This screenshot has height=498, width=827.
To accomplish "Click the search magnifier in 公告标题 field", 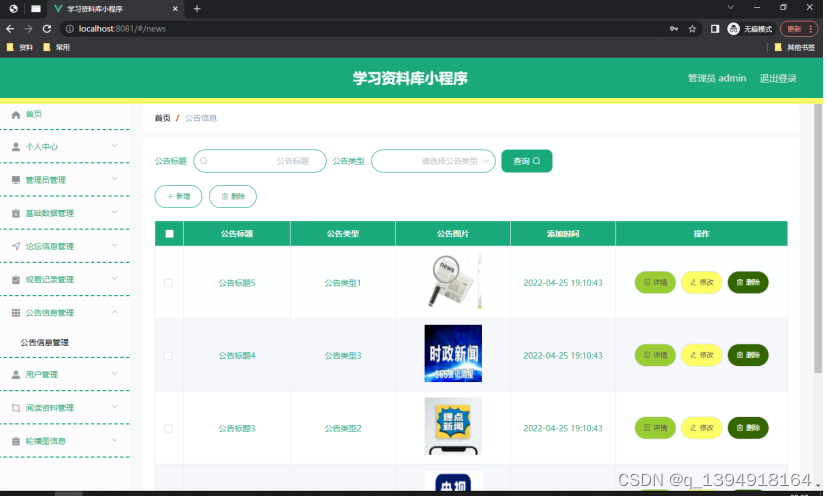I will coord(204,161).
